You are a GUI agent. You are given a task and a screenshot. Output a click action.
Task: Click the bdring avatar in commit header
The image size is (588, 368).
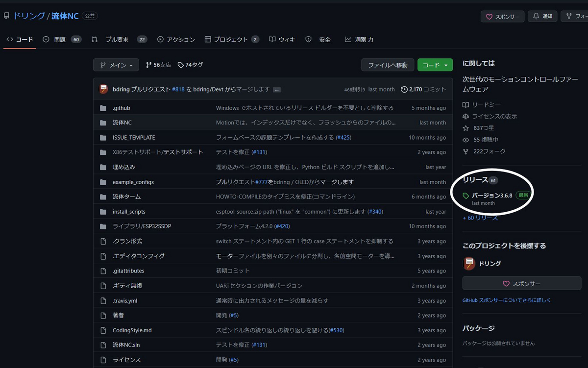pyautogui.click(x=104, y=89)
